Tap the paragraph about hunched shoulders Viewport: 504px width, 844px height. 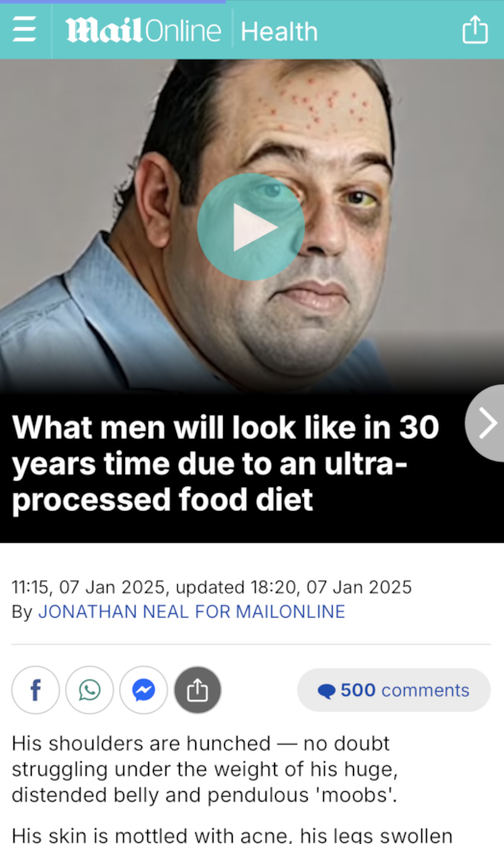coord(205,769)
